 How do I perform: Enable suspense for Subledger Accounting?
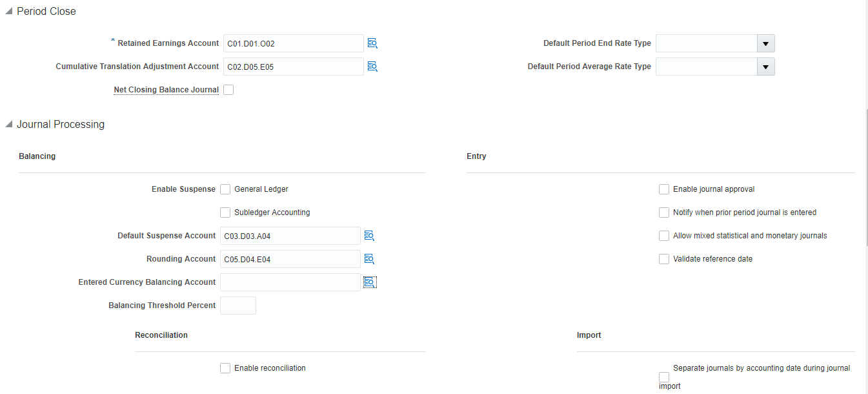point(225,213)
